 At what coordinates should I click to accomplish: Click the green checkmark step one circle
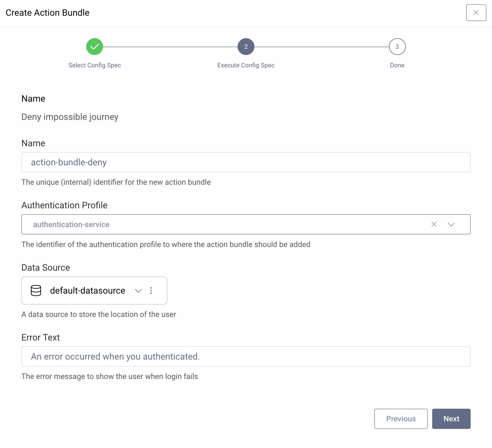click(x=95, y=47)
